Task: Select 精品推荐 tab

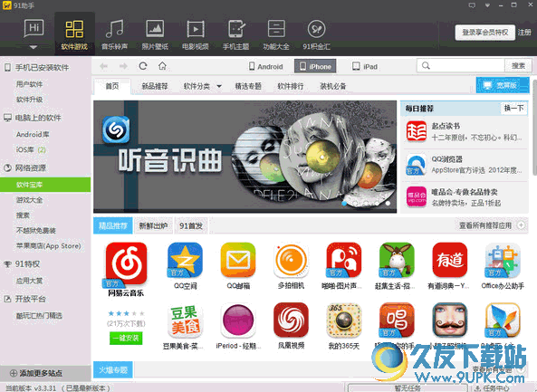Action: [x=113, y=226]
